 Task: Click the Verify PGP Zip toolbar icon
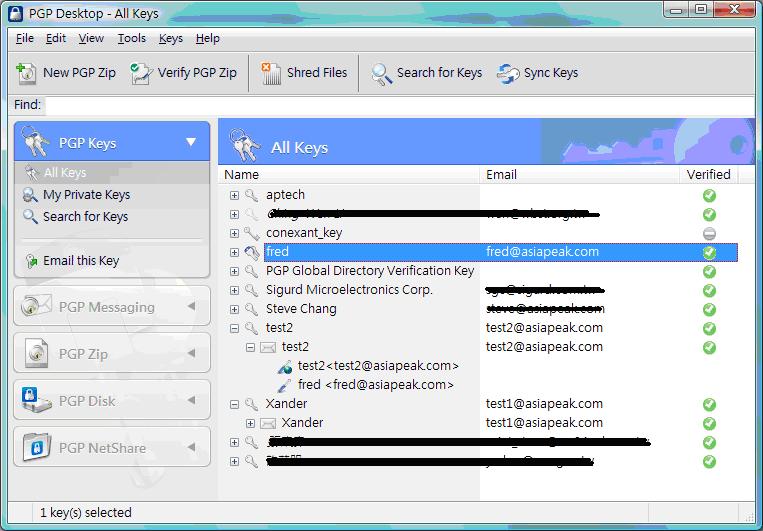[x=142, y=73]
